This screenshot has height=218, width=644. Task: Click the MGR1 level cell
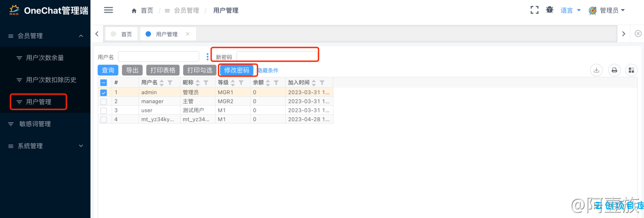[233, 93]
